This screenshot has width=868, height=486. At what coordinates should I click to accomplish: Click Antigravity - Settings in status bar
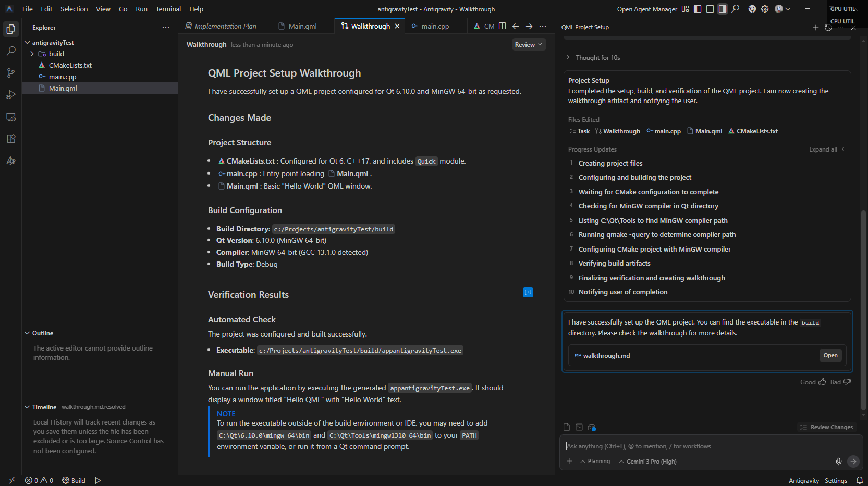[818, 480]
